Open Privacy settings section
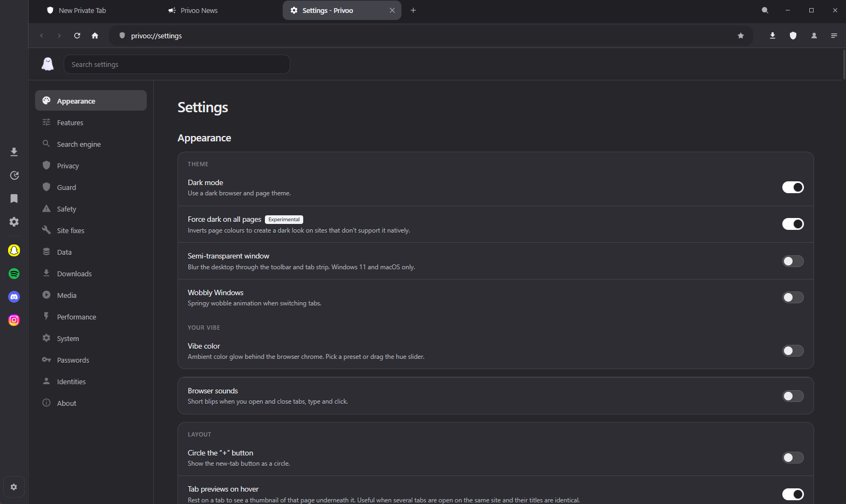846x504 pixels. point(91,166)
